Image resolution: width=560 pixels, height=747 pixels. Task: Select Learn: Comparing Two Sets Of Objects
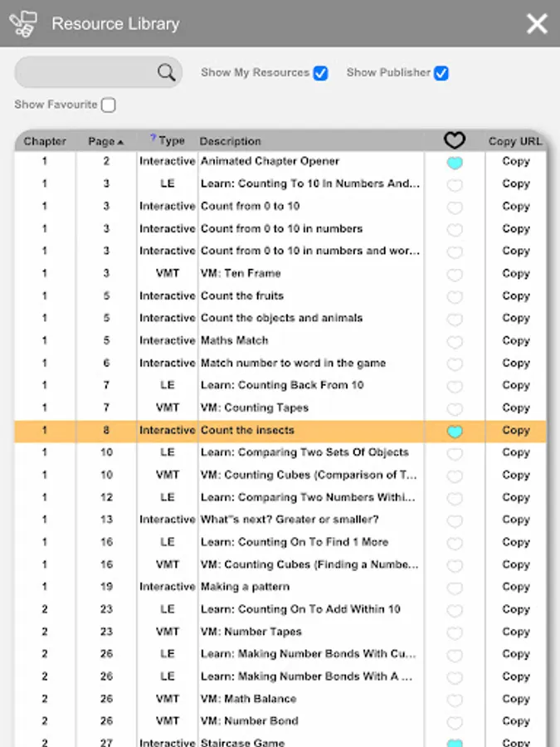click(x=304, y=452)
